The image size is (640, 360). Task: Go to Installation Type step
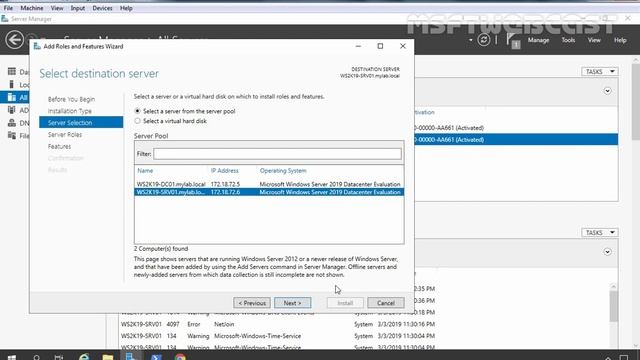[x=70, y=111]
